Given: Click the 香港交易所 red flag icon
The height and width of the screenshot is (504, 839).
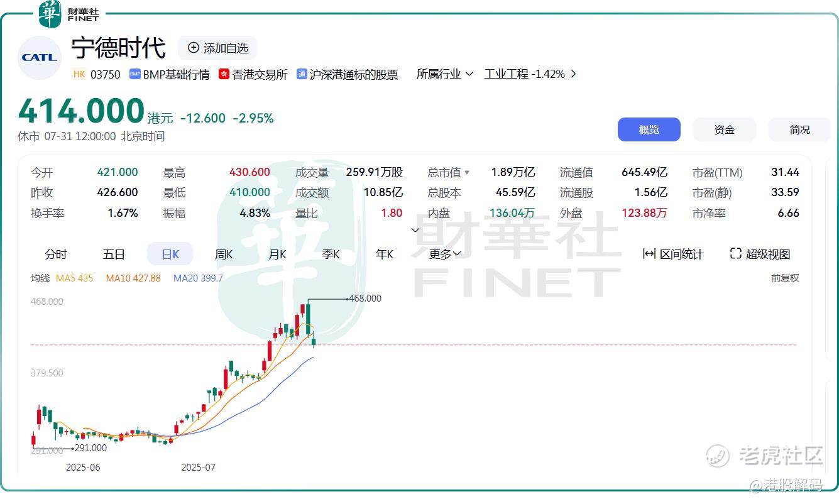Looking at the screenshot, I should pos(224,74).
